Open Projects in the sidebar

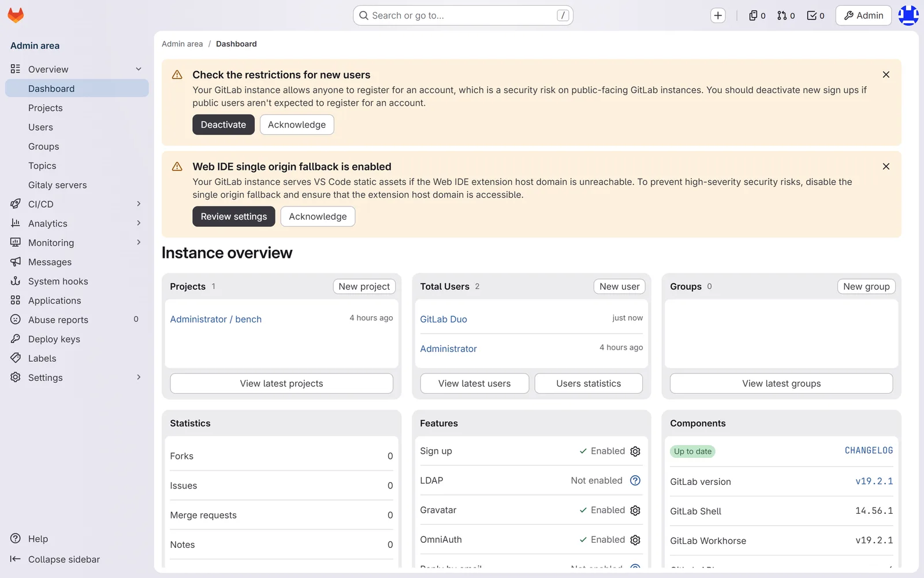[77, 108]
